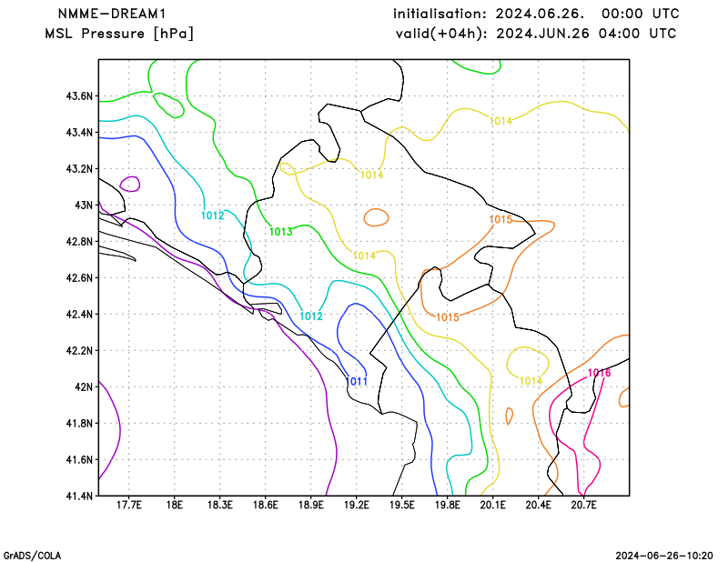This screenshot has height=562, width=728.
Task: Click the 41.4N latitude label
Action: tap(79, 497)
